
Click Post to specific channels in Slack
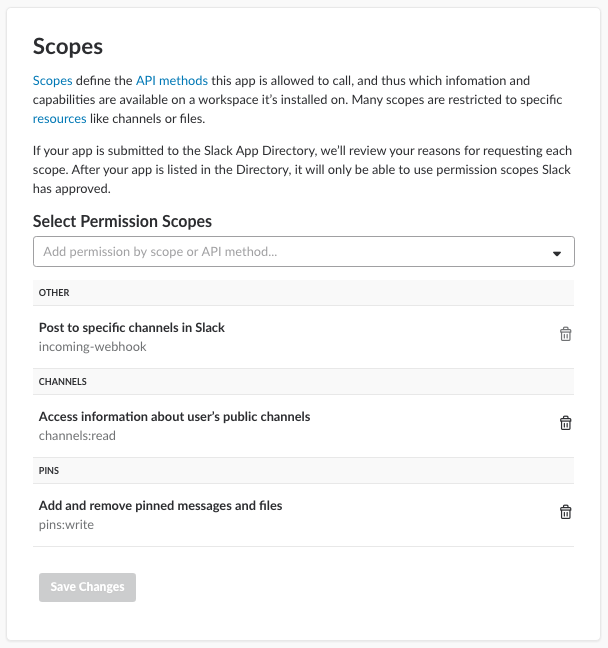pos(132,327)
